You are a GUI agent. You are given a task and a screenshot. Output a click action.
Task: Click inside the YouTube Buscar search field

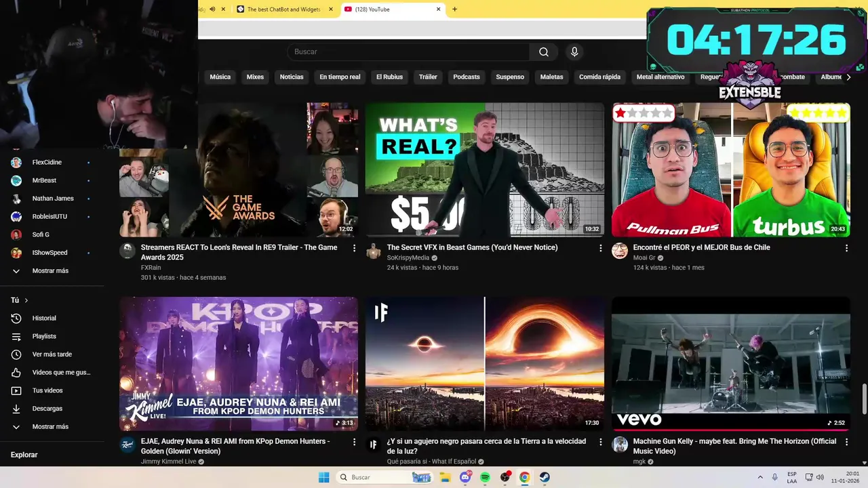(x=409, y=52)
